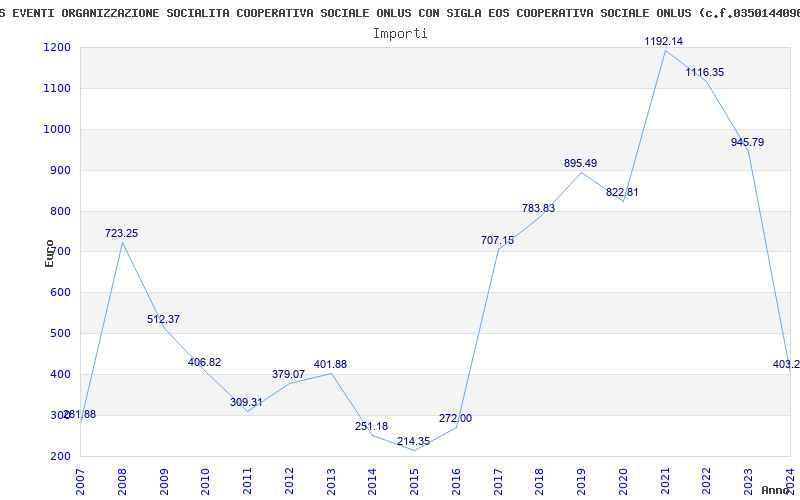Click the 2007 x-axis year
The image size is (800, 500).
tap(80, 482)
